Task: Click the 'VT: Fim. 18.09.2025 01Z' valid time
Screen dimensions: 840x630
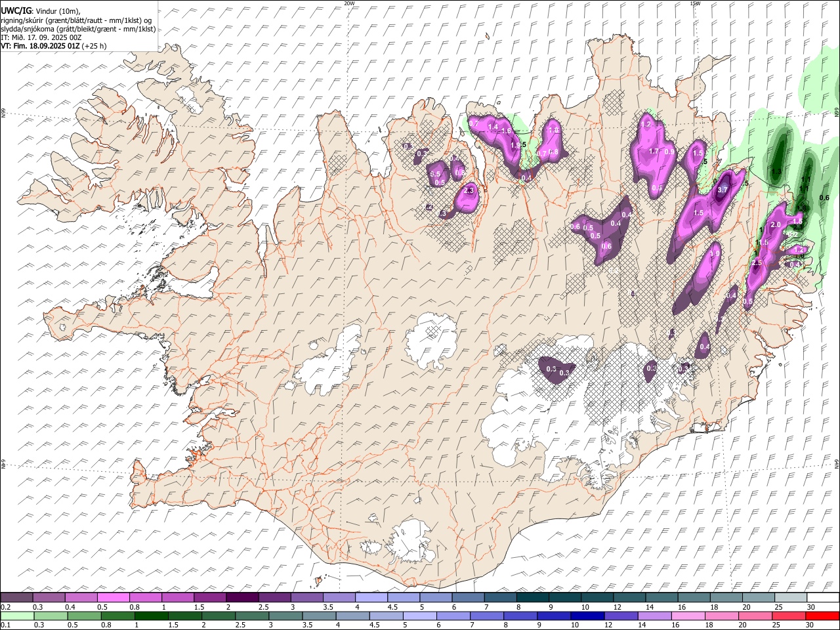Action: 41,46
